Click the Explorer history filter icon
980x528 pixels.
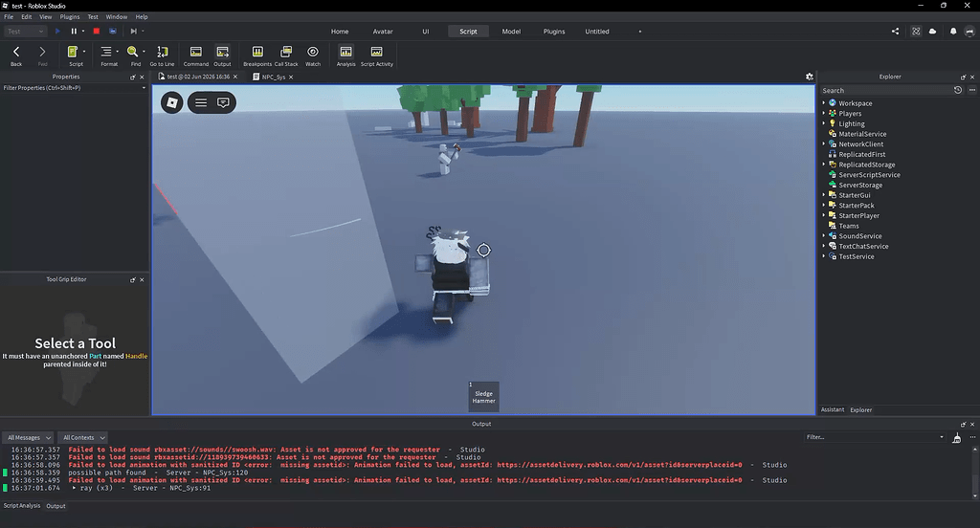[957, 90]
